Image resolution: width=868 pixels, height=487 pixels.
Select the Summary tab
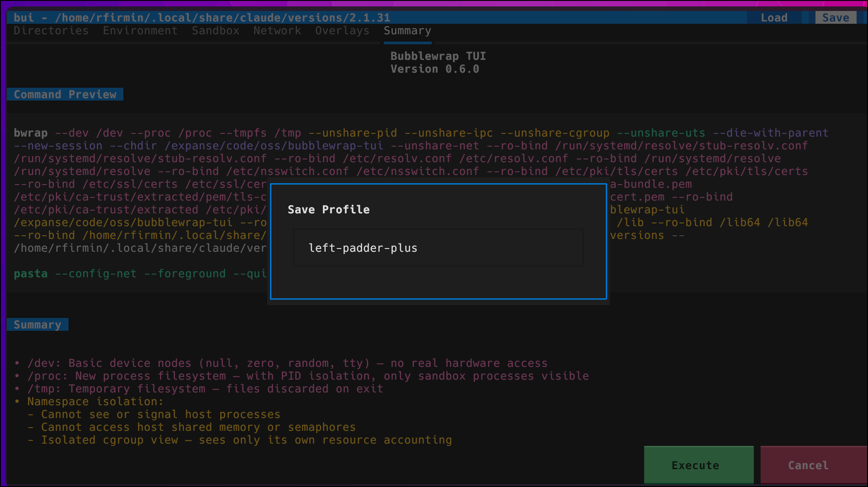point(407,31)
